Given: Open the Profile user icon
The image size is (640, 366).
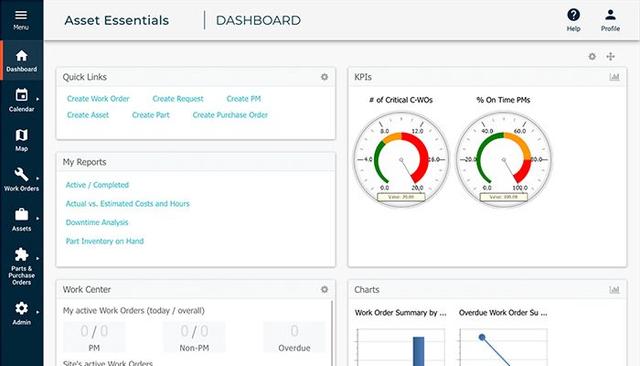Looking at the screenshot, I should click(x=610, y=15).
